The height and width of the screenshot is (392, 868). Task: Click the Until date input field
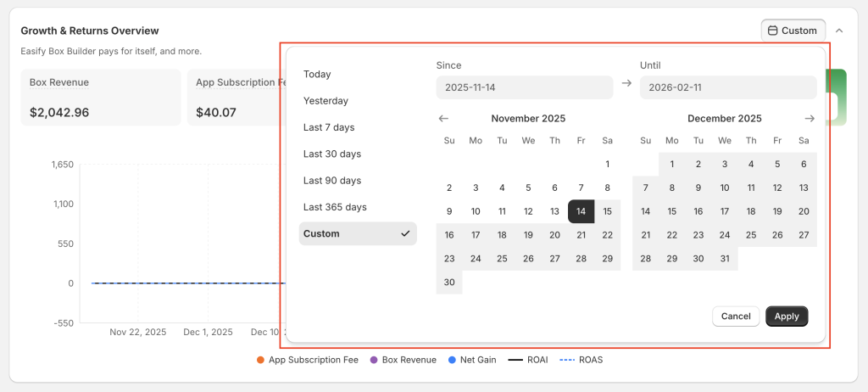pyautogui.click(x=727, y=87)
